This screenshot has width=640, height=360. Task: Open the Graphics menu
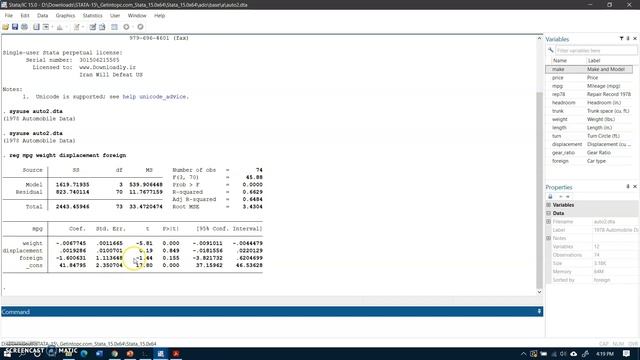pyautogui.click(x=65, y=16)
